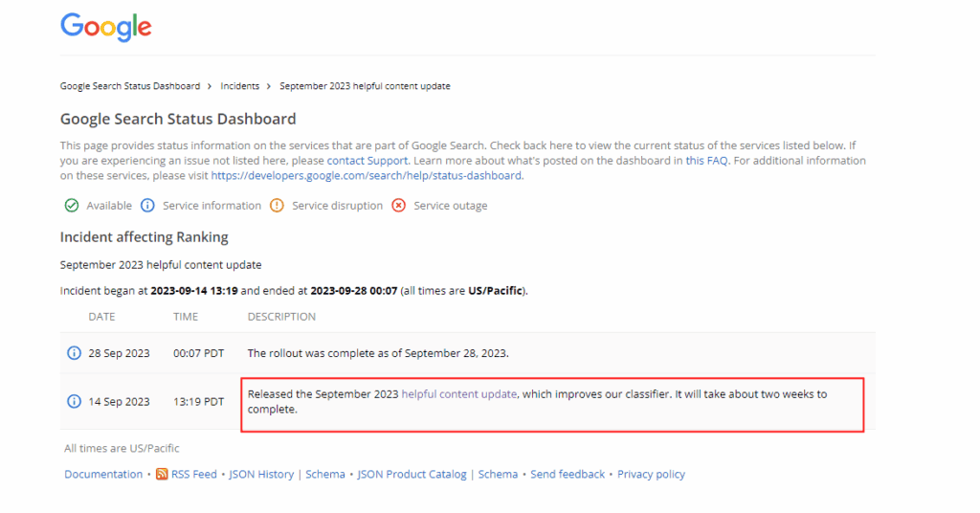This screenshot has width=980, height=513.
Task: Select the '13:19 PDT' time cell
Action: point(199,402)
